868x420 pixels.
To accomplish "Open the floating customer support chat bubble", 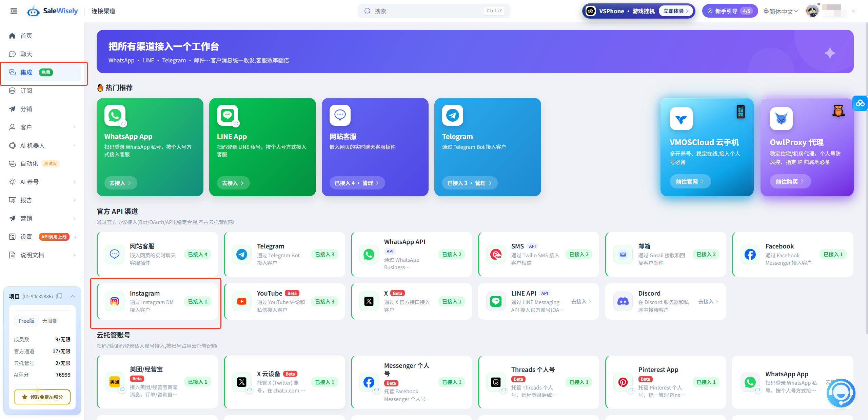I will point(841,393).
